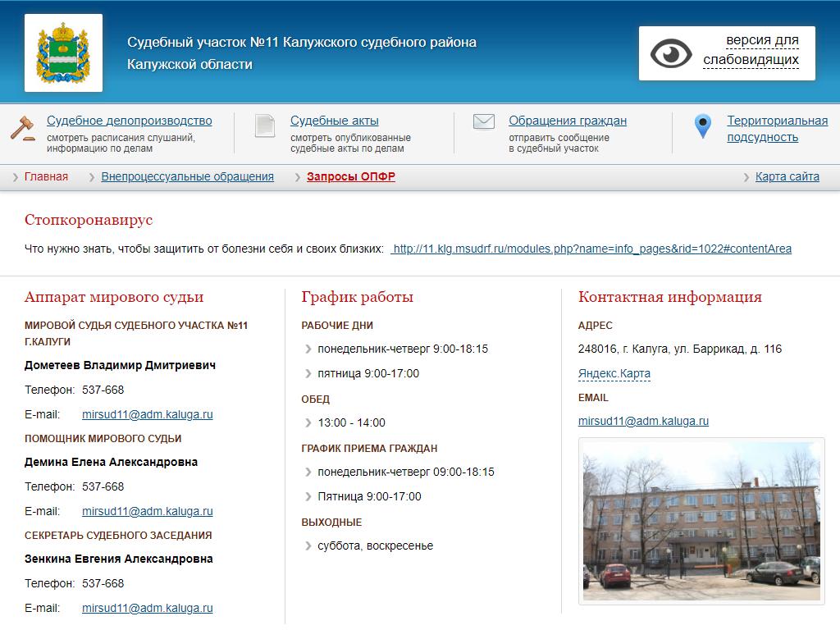Select the Запросы ОПФР menu item
This screenshot has height=630, width=840.
click(x=350, y=176)
